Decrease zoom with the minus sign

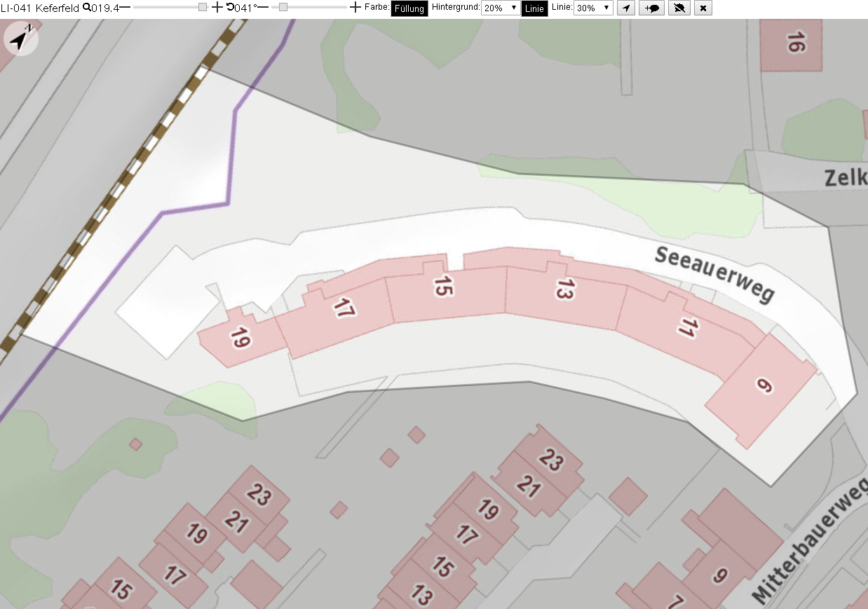tap(125, 8)
